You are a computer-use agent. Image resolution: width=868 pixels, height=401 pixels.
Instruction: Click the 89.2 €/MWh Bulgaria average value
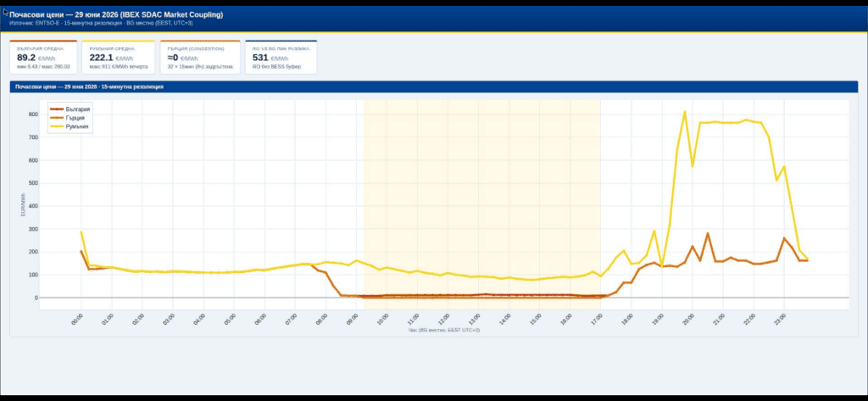36,58
